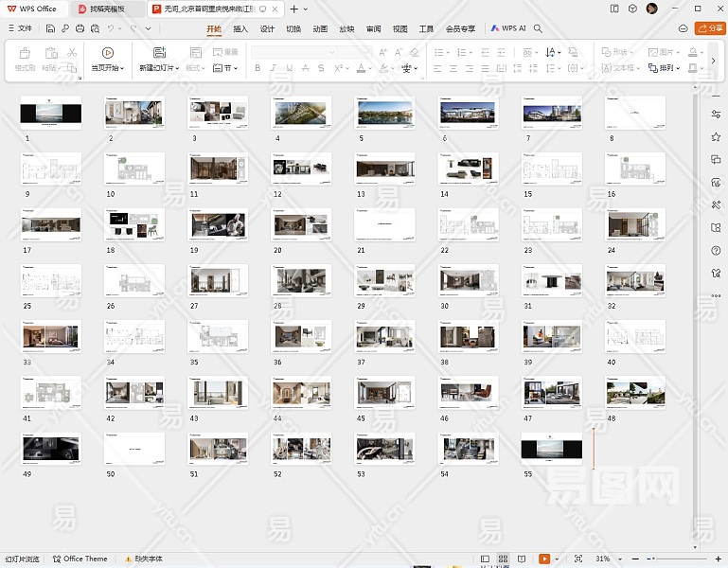Open the WPS AI assistant
728x568 pixels.
point(509,29)
